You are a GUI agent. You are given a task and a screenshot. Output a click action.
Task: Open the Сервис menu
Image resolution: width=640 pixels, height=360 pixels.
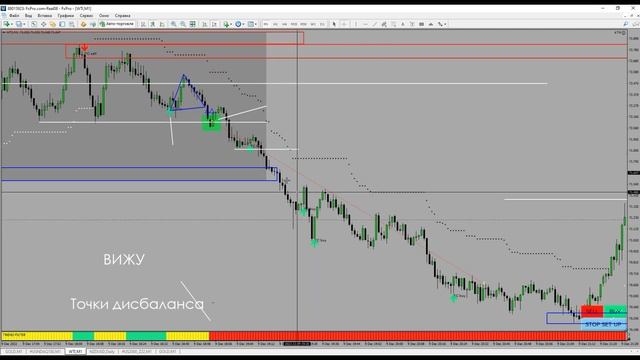(x=87, y=16)
